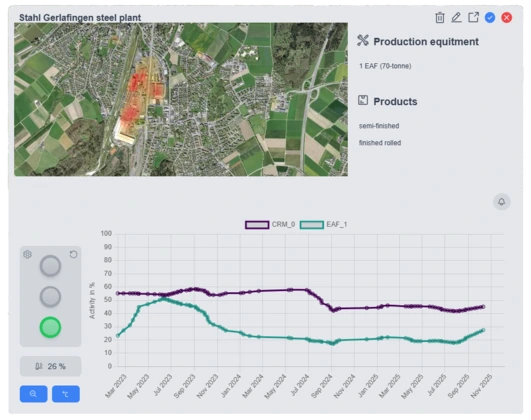Click the Products section icon
This screenshot has width=531, height=420.
pos(363,101)
